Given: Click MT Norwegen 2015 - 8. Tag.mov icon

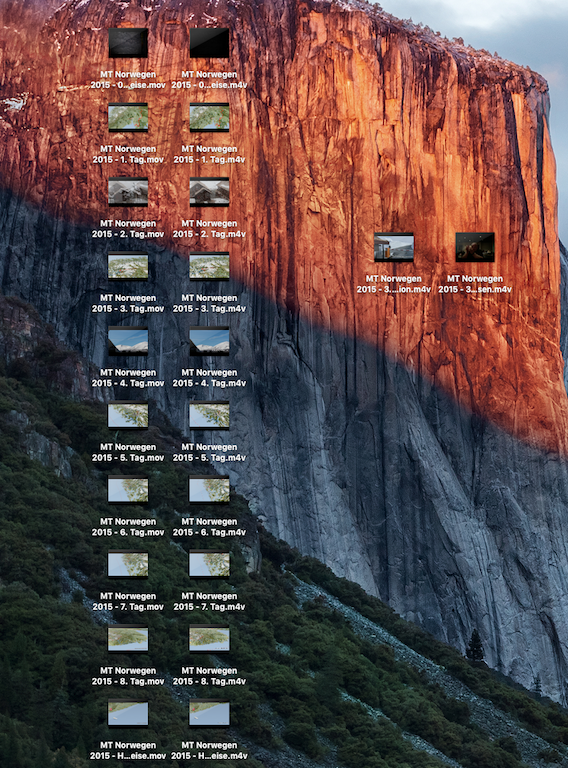Looking at the screenshot, I should [128, 639].
